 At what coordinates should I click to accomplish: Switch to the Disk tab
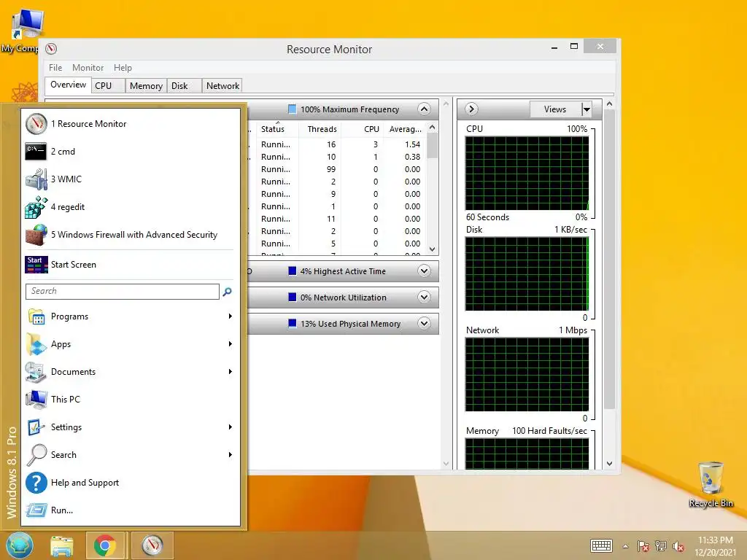[185, 86]
